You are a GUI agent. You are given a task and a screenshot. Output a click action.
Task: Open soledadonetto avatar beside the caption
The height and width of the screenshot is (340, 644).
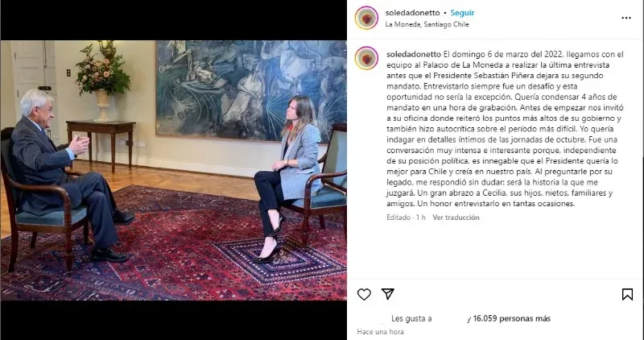(x=366, y=58)
